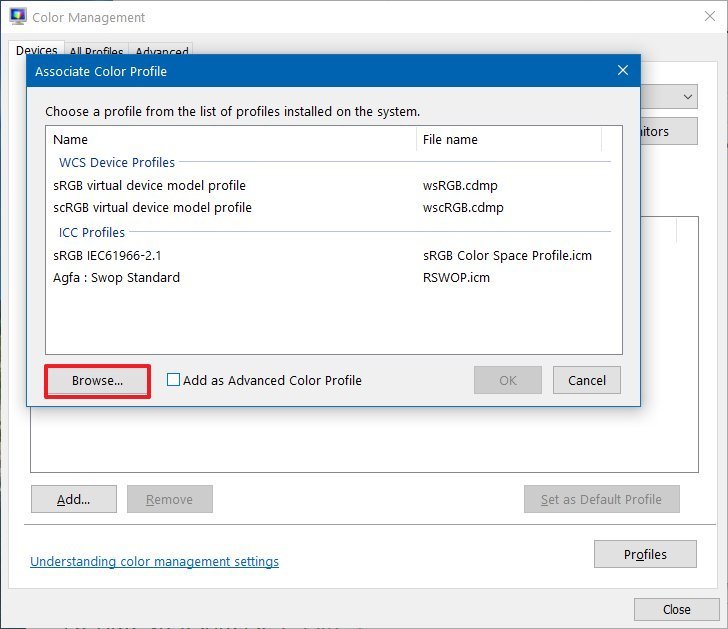Pick the Agfa : Swop Standard profile

click(x=116, y=277)
